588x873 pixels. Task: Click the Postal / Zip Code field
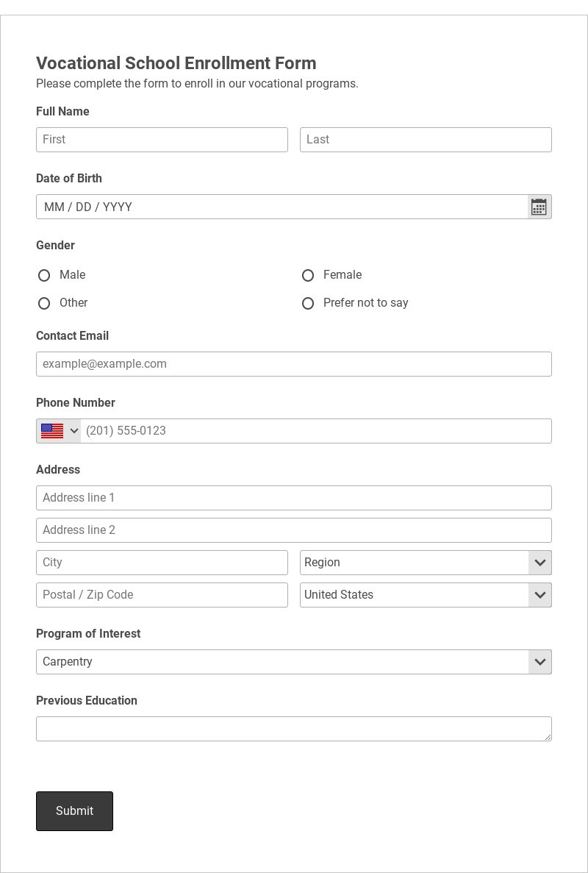pos(162,594)
